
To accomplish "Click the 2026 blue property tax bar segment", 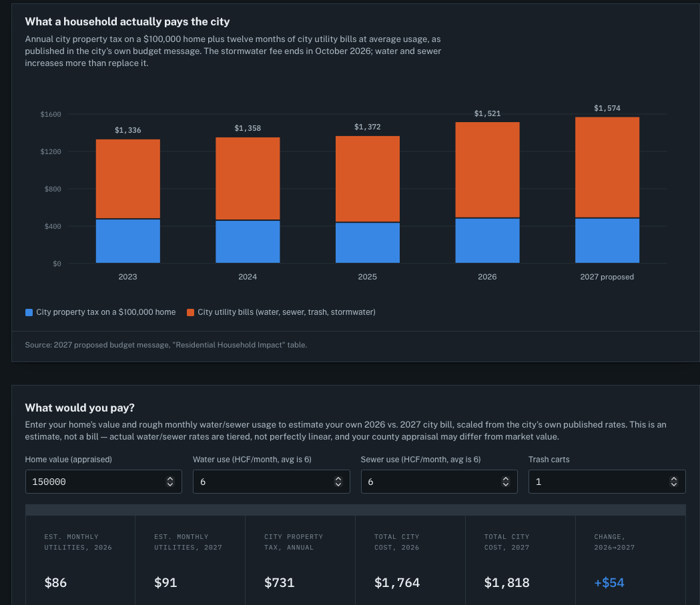I will point(488,241).
